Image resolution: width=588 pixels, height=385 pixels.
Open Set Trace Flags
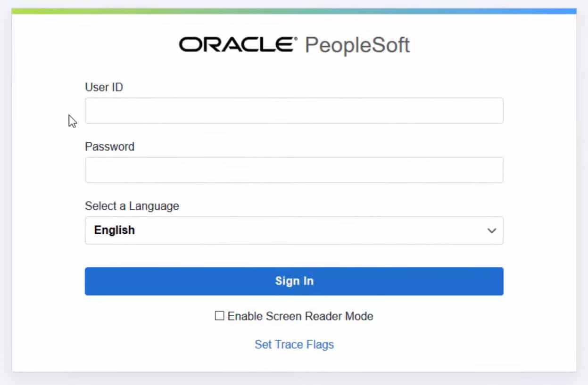coord(294,344)
